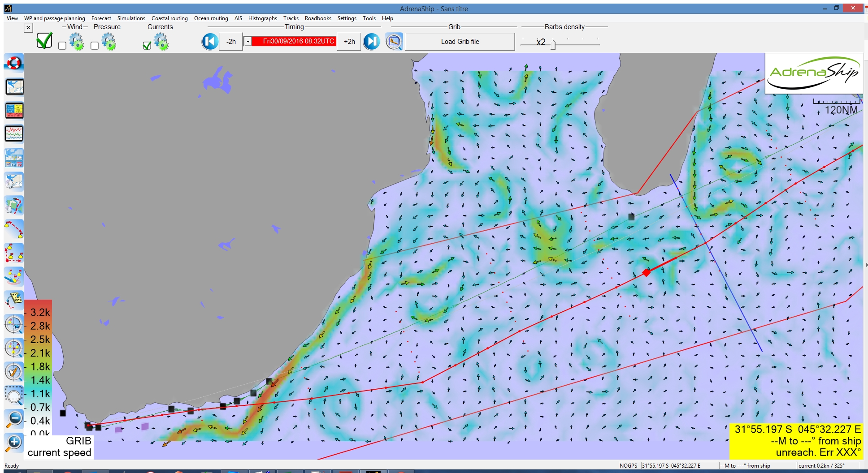Click the 1.4k color legend value
This screenshot has width=868, height=473.
coord(40,380)
